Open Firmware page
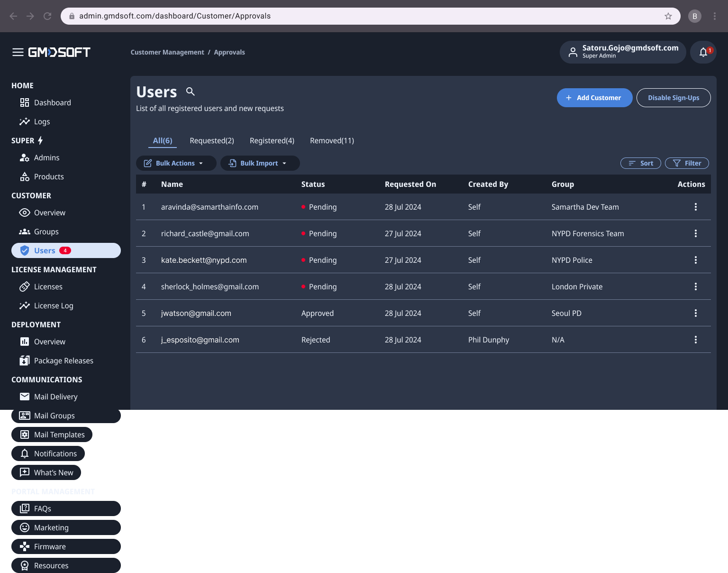The width and height of the screenshot is (728, 573). point(66,546)
